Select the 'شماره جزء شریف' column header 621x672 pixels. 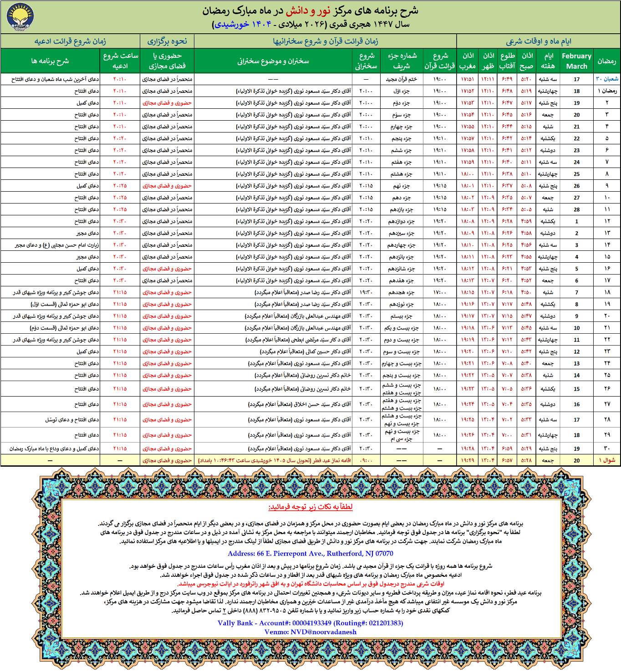(x=402, y=61)
